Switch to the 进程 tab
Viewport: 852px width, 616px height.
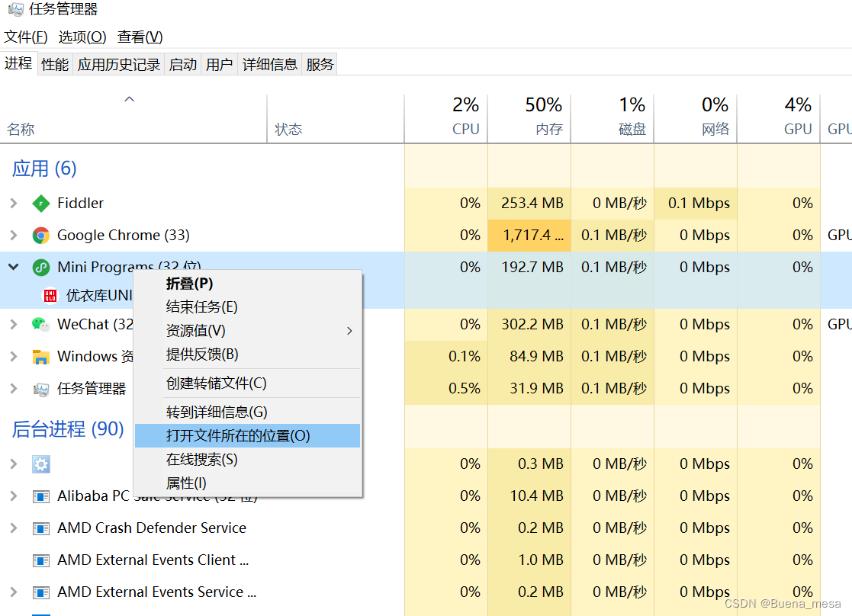(x=18, y=63)
